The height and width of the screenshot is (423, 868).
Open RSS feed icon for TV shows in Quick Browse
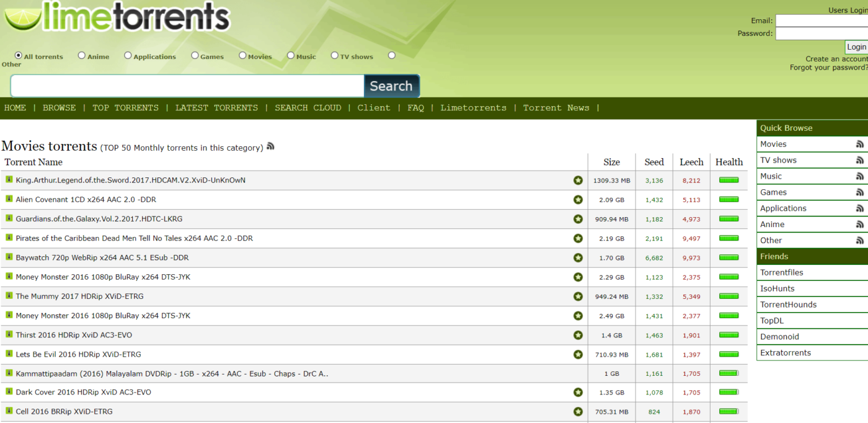[860, 160]
